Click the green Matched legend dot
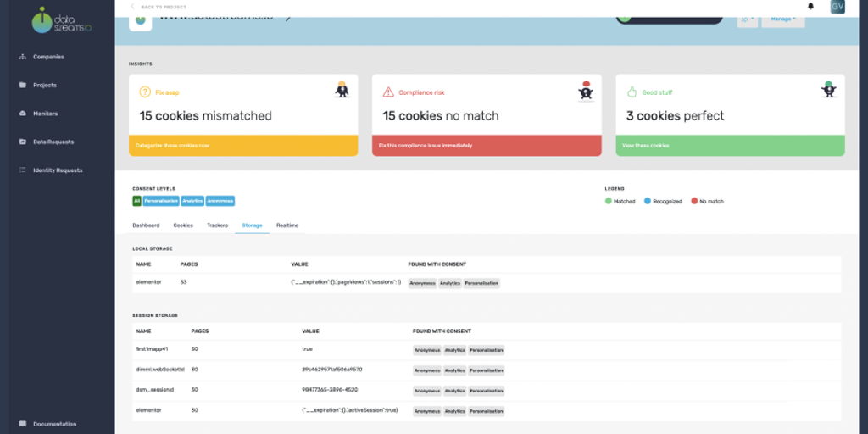 [x=609, y=201]
